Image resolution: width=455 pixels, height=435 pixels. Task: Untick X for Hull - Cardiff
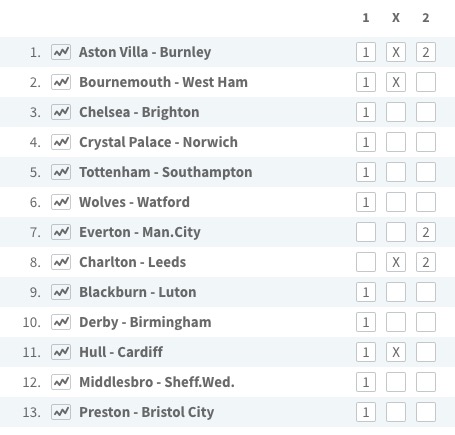[x=396, y=352]
